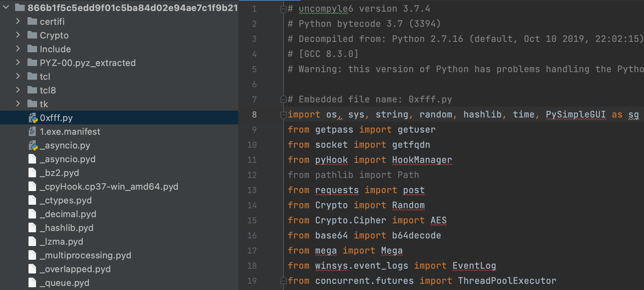The width and height of the screenshot is (644, 290).
Task: Expand the tcl8 folder chevron
Action: click(x=18, y=90)
